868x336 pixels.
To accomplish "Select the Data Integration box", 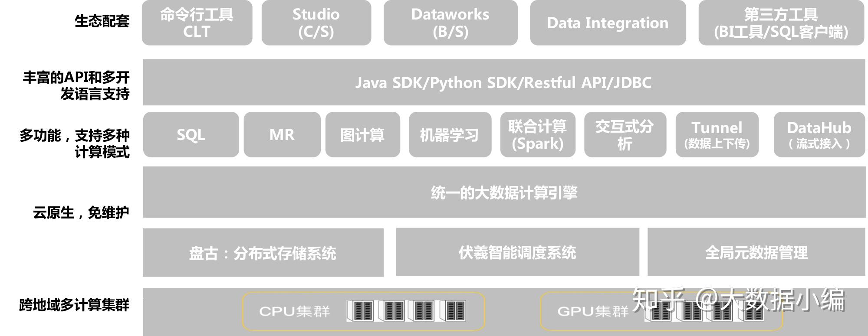I will (608, 23).
